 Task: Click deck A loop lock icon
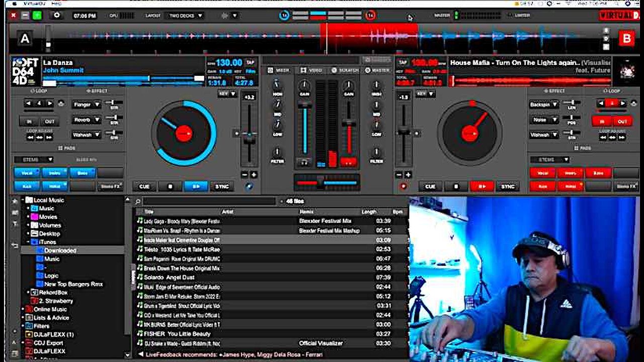point(61,104)
